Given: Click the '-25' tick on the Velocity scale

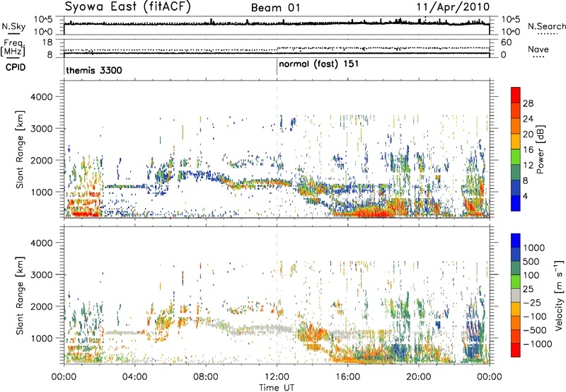Looking at the screenshot, I should (x=534, y=302).
